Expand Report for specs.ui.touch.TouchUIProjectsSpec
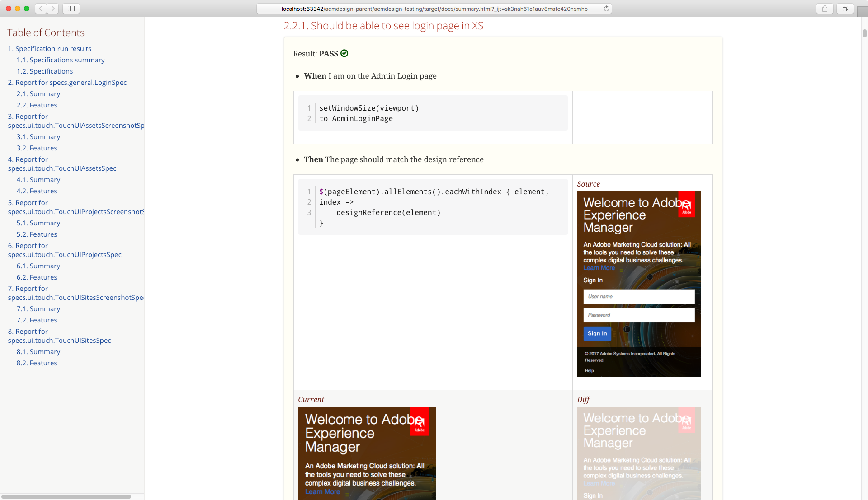 click(64, 250)
